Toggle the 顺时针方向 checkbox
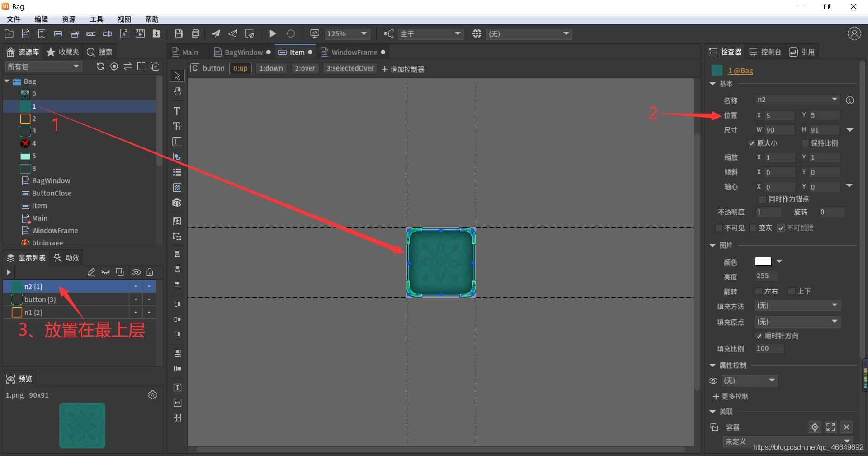This screenshot has width=868, height=456. click(759, 336)
